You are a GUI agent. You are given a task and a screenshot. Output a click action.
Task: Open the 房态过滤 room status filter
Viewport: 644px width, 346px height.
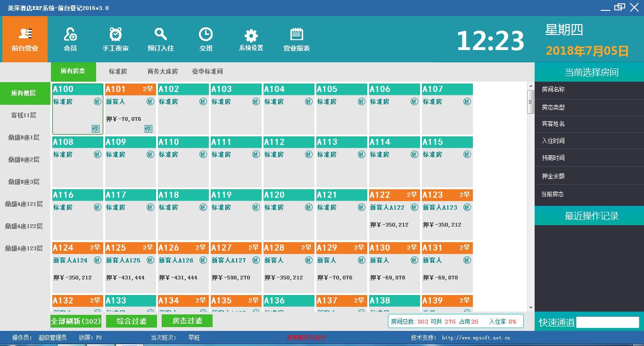point(187,321)
